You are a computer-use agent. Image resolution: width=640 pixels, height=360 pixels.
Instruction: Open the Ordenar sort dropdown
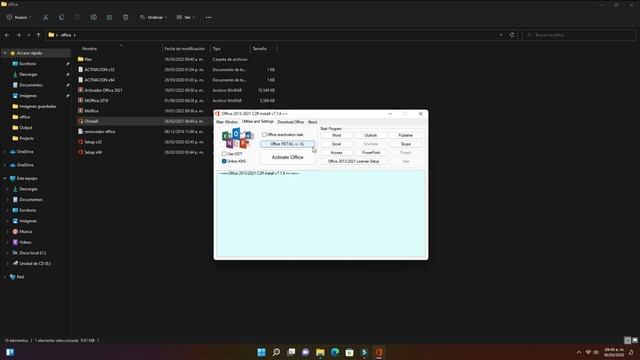[153, 17]
